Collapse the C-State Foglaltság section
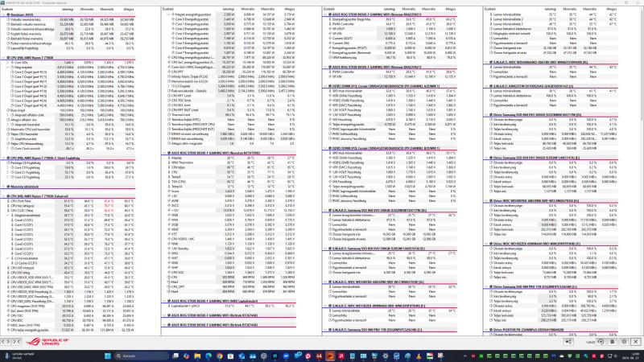Image resolution: width=644 pixels, height=362 pixels. pyautogui.click(x=3, y=158)
